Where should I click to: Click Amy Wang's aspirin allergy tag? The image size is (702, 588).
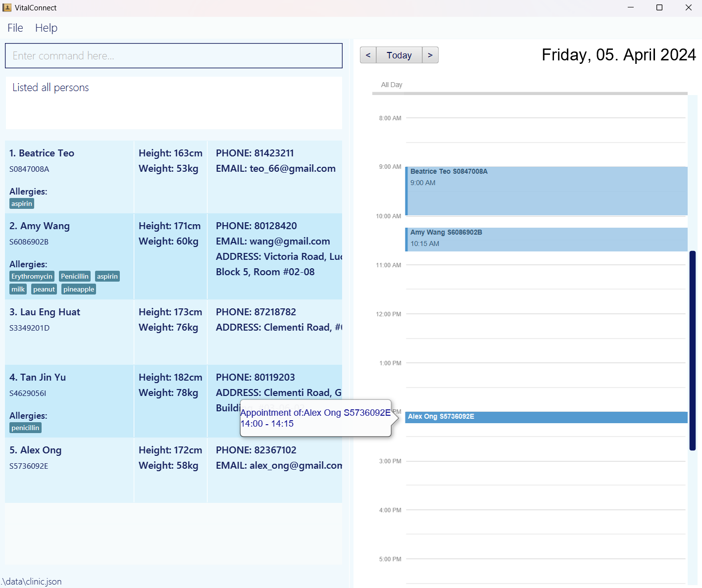click(x=107, y=276)
